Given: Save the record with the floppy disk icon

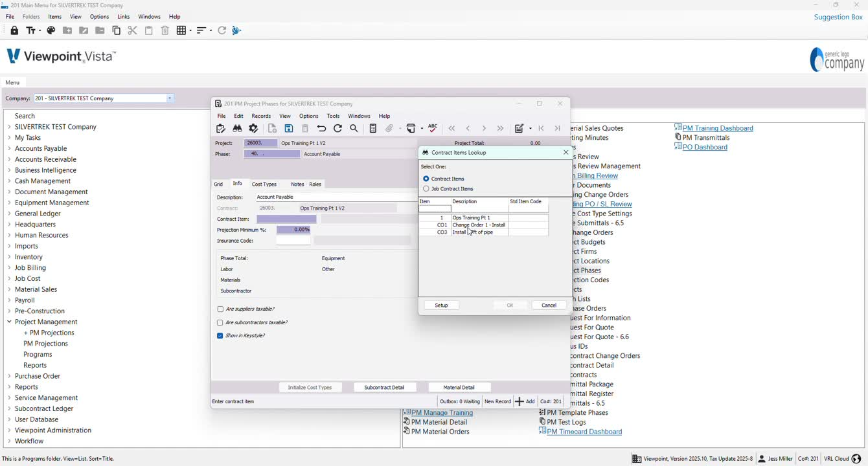Looking at the screenshot, I should (x=289, y=129).
